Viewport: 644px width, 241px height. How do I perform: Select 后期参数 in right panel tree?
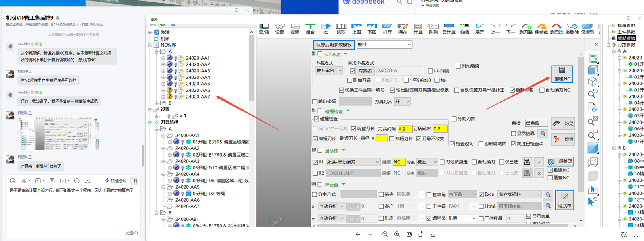click(x=626, y=38)
